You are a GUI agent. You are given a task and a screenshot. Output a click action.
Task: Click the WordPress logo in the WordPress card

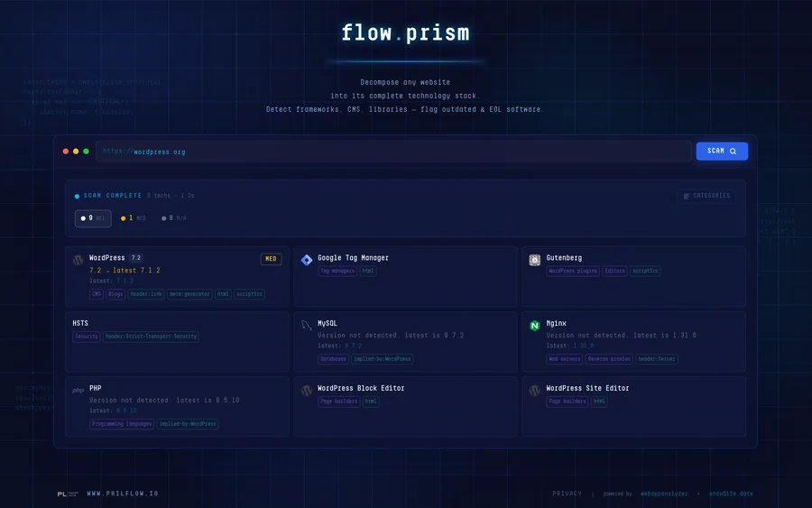[x=78, y=260]
